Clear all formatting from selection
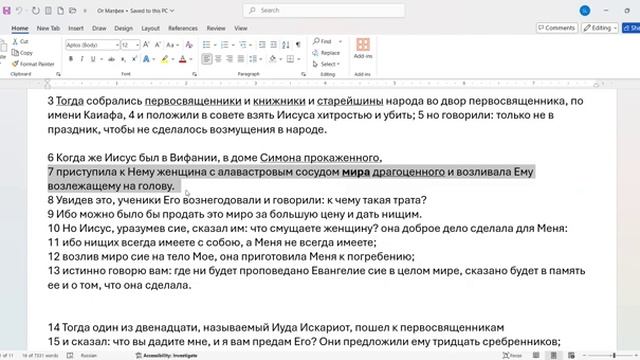 (189, 44)
